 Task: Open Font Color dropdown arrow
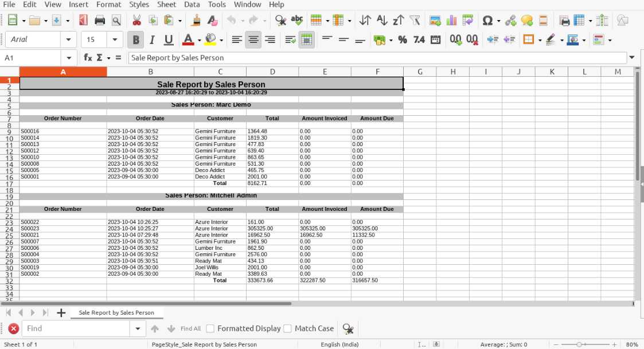199,40
